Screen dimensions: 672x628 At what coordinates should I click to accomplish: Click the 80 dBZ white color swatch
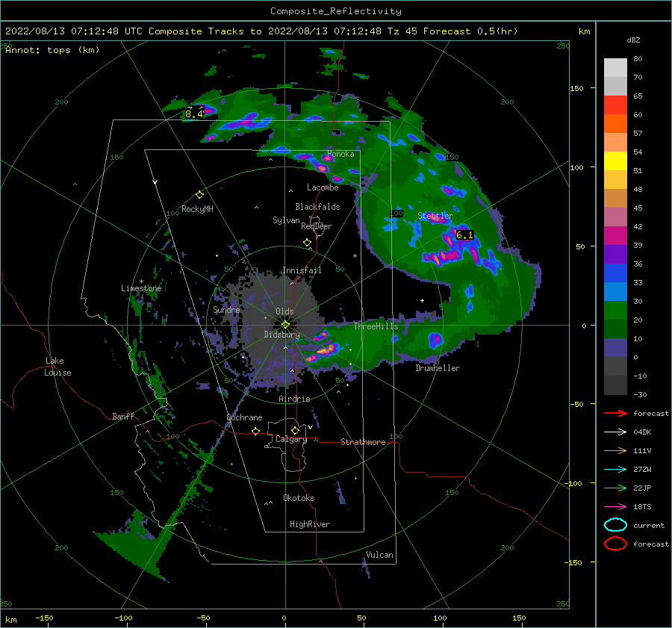pyautogui.click(x=615, y=67)
